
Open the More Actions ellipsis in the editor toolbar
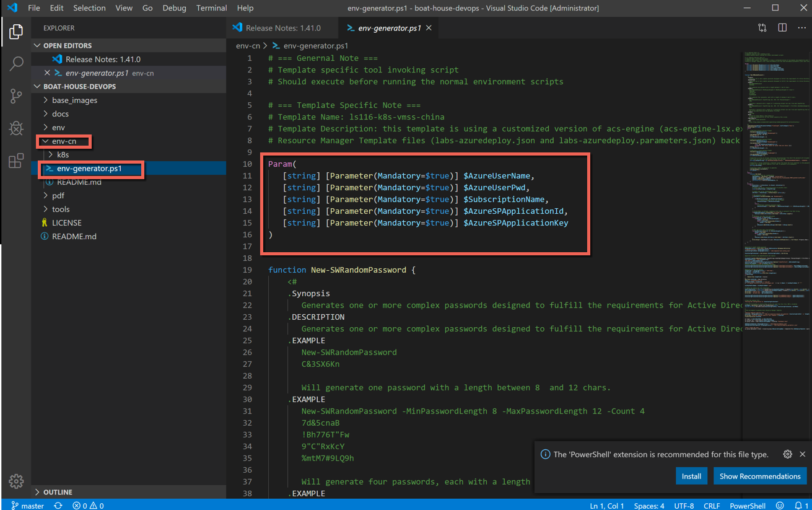pos(802,28)
